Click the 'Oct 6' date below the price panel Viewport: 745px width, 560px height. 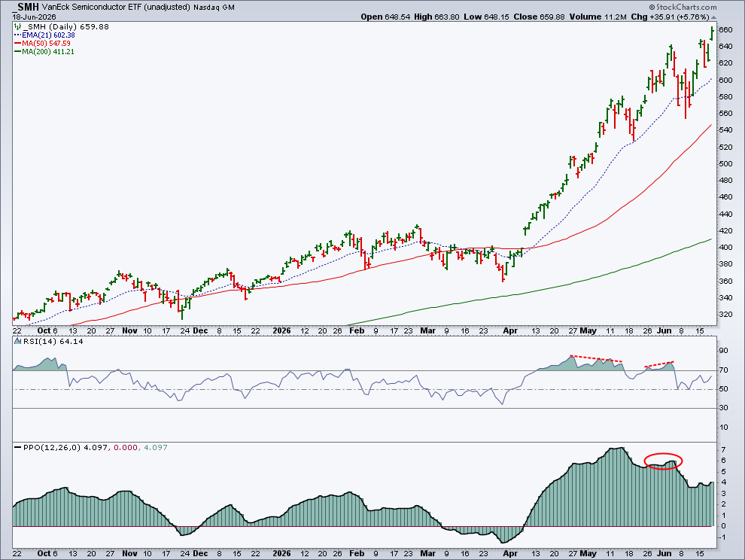tap(47, 331)
